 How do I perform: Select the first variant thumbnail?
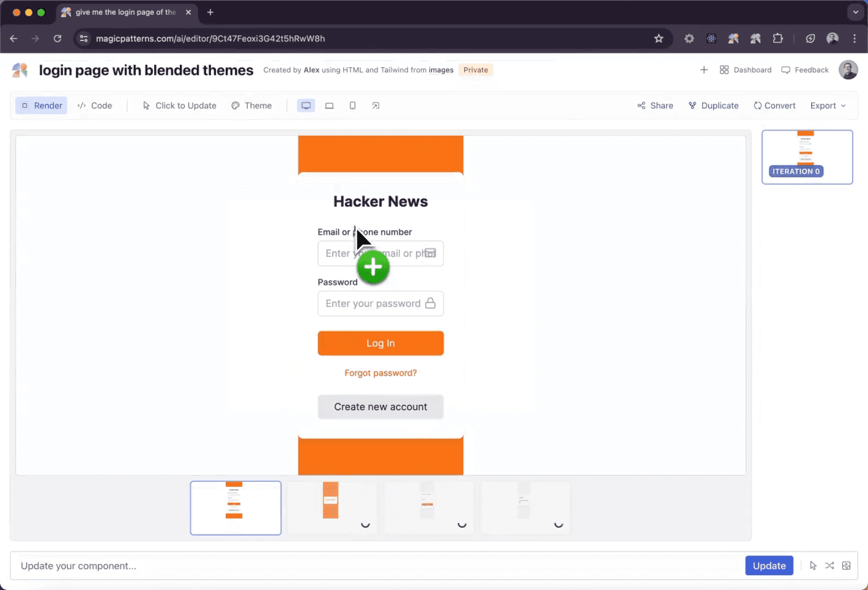[236, 508]
